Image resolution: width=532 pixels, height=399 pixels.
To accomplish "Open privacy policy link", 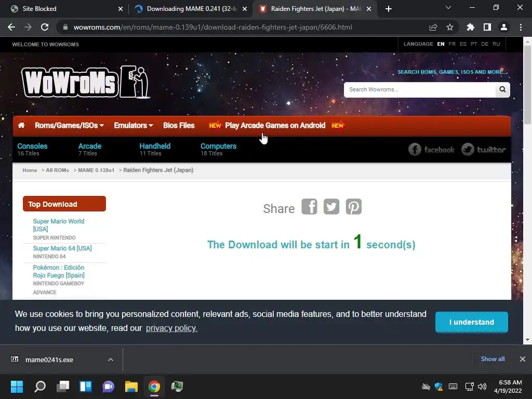I will (171, 328).
